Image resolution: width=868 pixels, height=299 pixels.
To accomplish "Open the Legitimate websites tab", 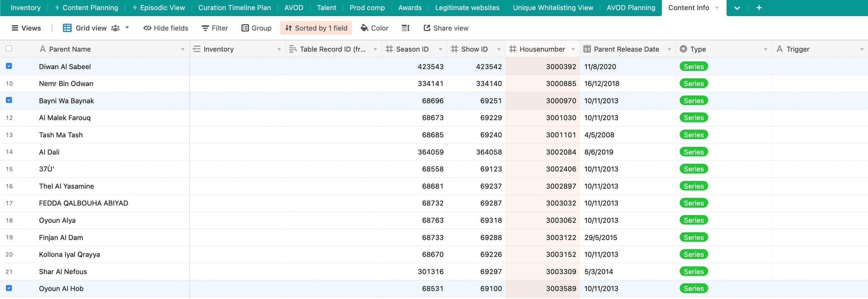I will tap(467, 8).
